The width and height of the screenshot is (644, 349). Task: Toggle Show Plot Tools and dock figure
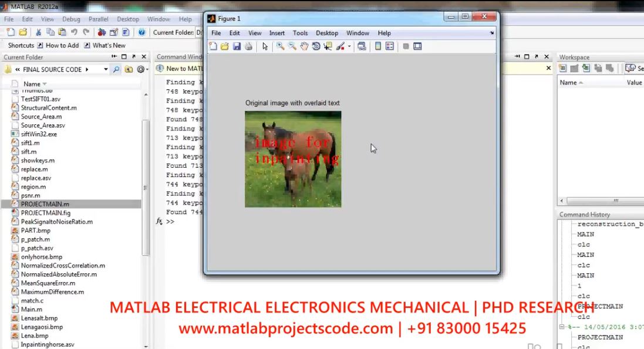(417, 46)
